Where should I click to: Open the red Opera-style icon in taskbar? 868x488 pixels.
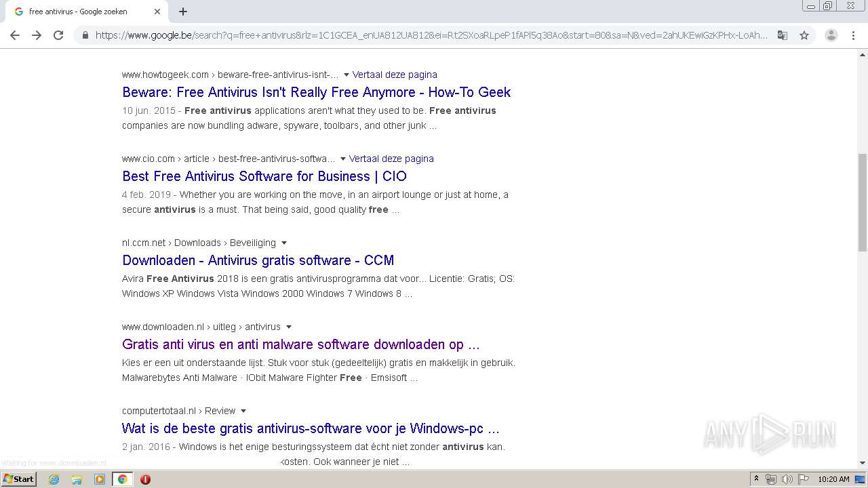145,479
